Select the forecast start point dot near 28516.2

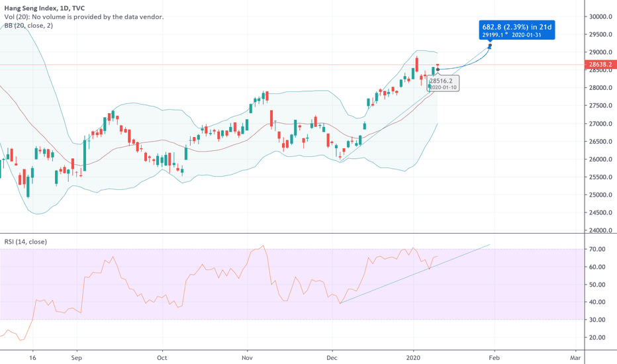click(438, 69)
